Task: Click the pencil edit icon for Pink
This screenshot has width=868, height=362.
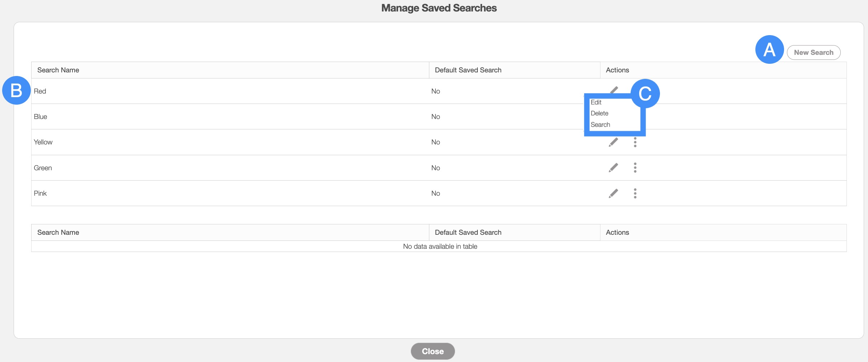Action: coord(613,194)
